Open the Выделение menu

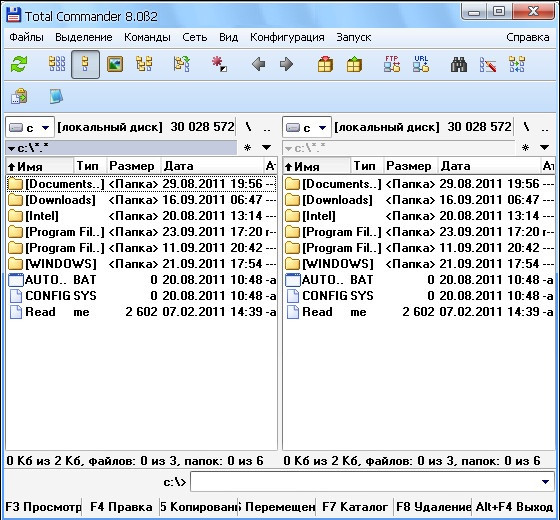pos(84,37)
